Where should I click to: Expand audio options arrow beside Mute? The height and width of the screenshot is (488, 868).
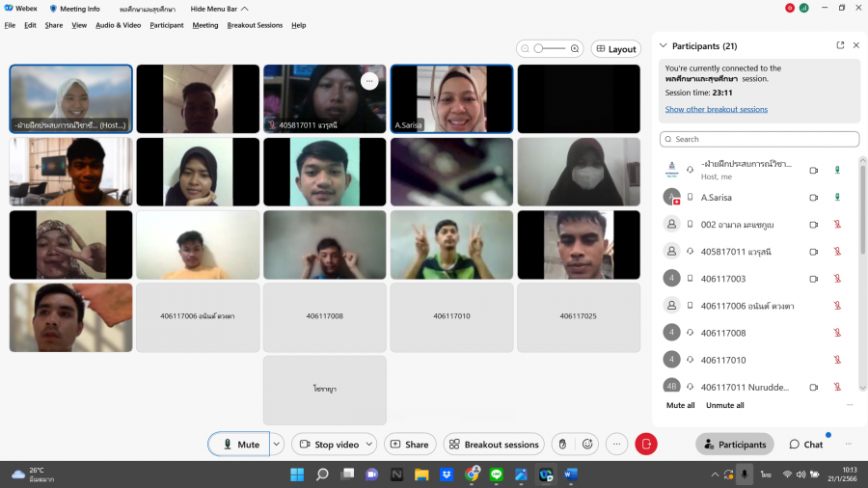[277, 445]
